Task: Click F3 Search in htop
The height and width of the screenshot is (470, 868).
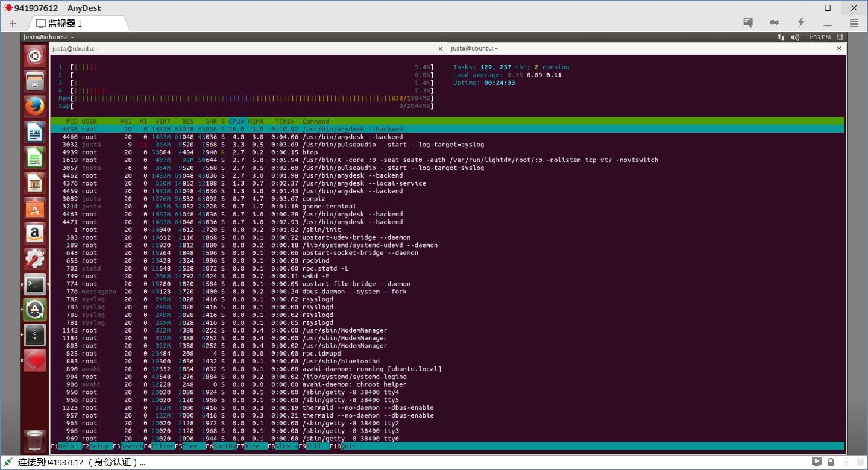Action: pos(127,446)
